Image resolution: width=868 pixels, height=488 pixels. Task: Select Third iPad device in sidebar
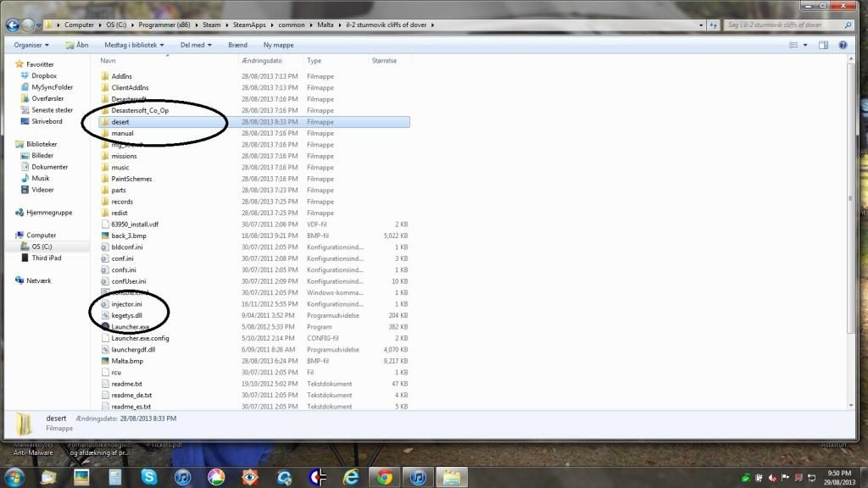click(46, 258)
